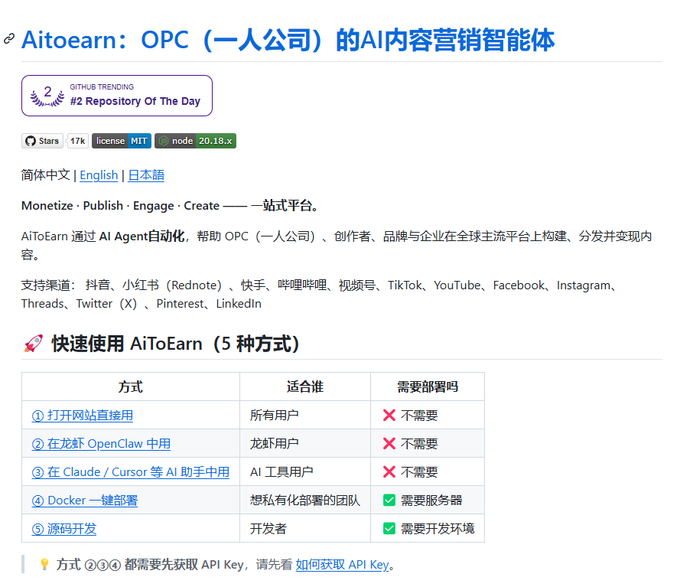Click the GitHub Stars badge
The width and height of the screenshot is (680, 587).
[42, 141]
